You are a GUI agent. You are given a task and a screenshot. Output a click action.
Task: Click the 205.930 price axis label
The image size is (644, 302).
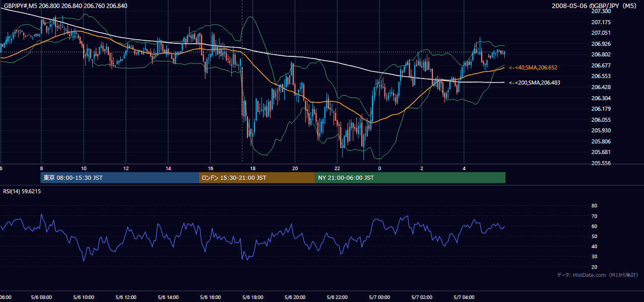(x=601, y=130)
